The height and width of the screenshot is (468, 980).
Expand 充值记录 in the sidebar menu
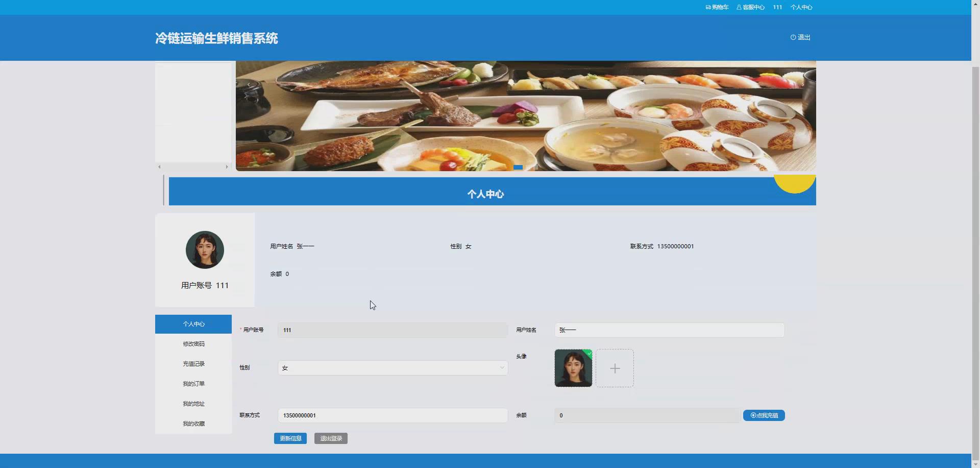[x=193, y=363]
